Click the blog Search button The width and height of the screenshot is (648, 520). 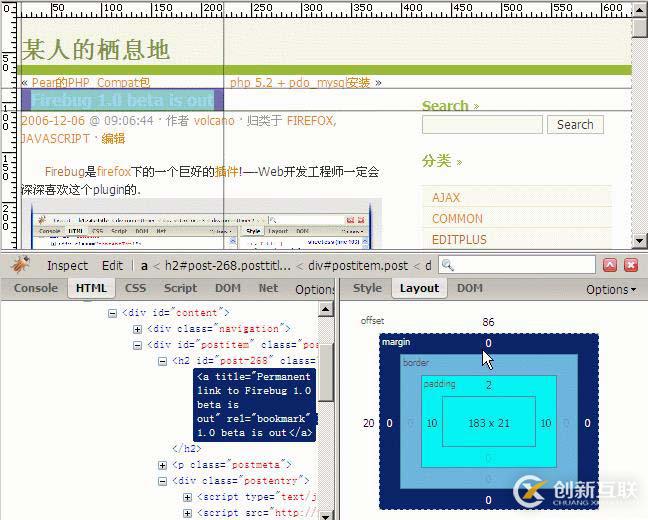[575, 124]
